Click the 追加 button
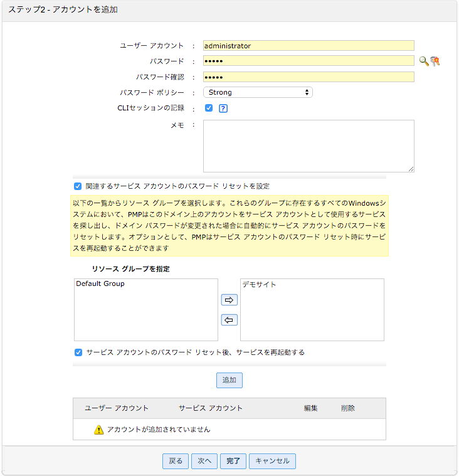Image resolution: width=459 pixels, height=476 pixels. click(229, 380)
